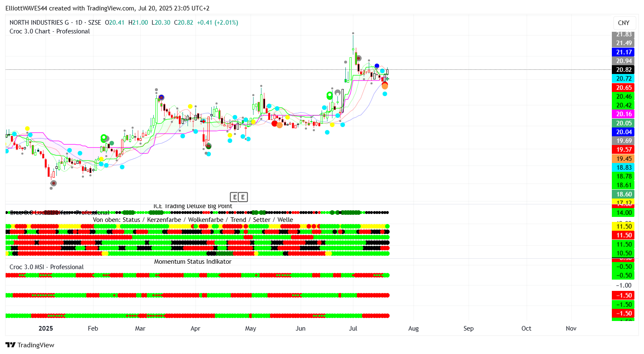Open the CNY currency selector
Viewport: 644px width, 354px height.
[x=624, y=23]
